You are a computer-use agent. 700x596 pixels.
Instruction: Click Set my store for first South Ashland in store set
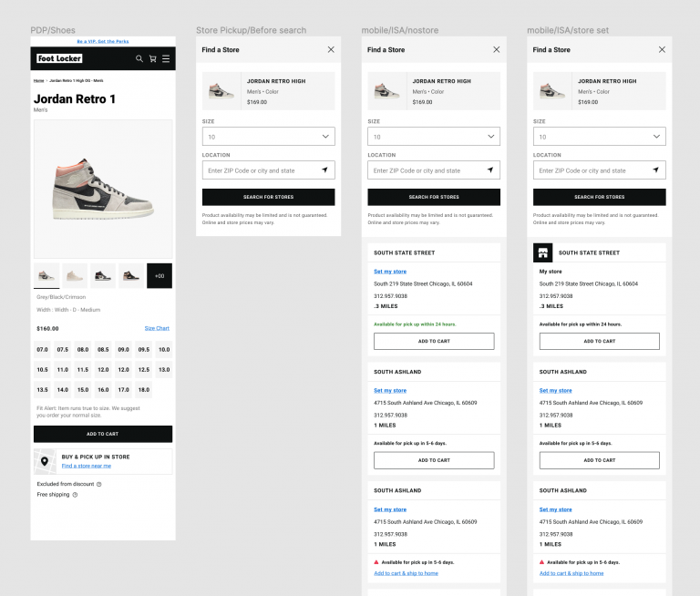(x=556, y=391)
